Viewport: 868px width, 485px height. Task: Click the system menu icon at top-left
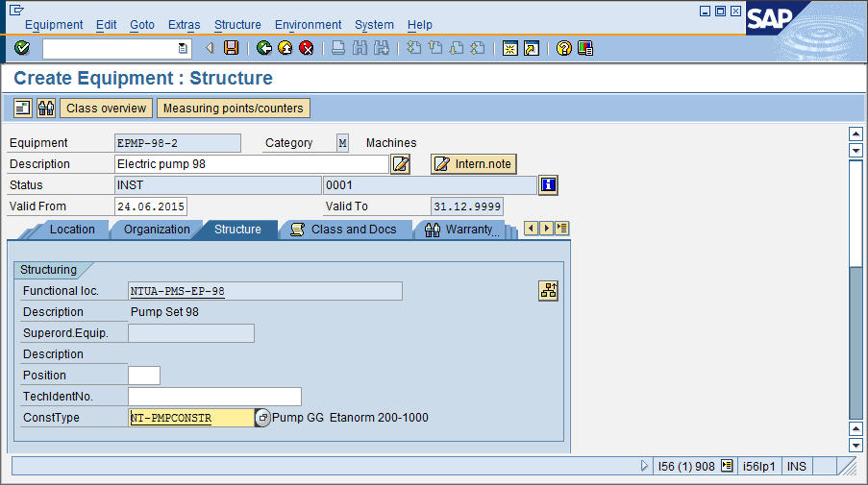(16, 10)
